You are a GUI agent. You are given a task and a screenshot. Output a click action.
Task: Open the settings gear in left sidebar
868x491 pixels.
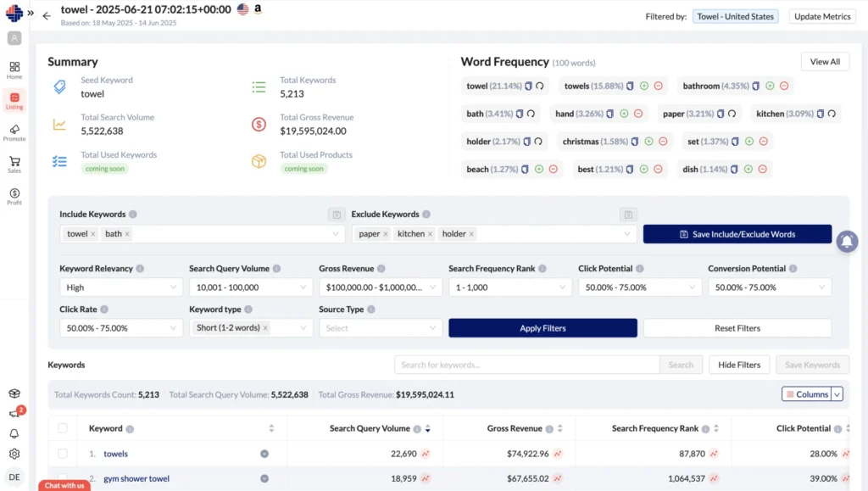click(x=14, y=454)
